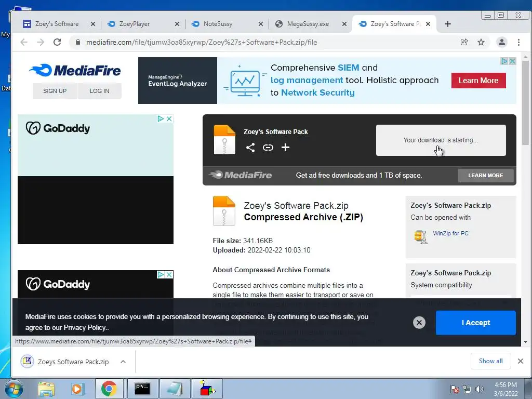Click the browser forward arrow

(x=41, y=42)
